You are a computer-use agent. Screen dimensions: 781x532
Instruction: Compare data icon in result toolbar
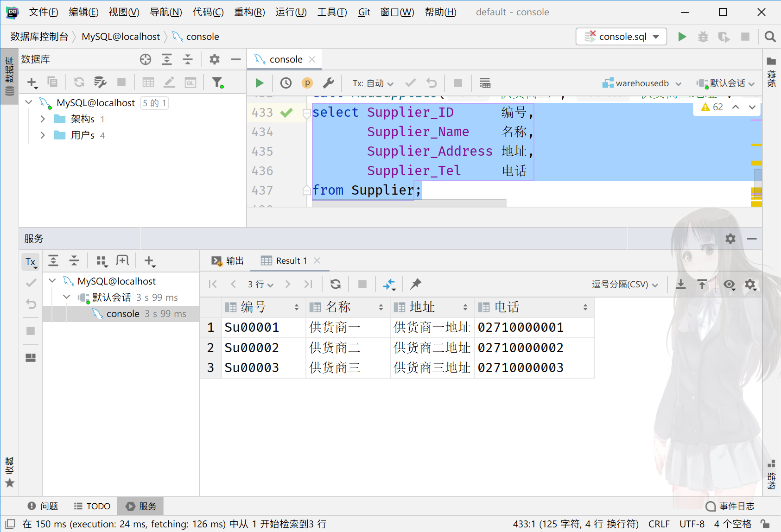[x=389, y=284]
